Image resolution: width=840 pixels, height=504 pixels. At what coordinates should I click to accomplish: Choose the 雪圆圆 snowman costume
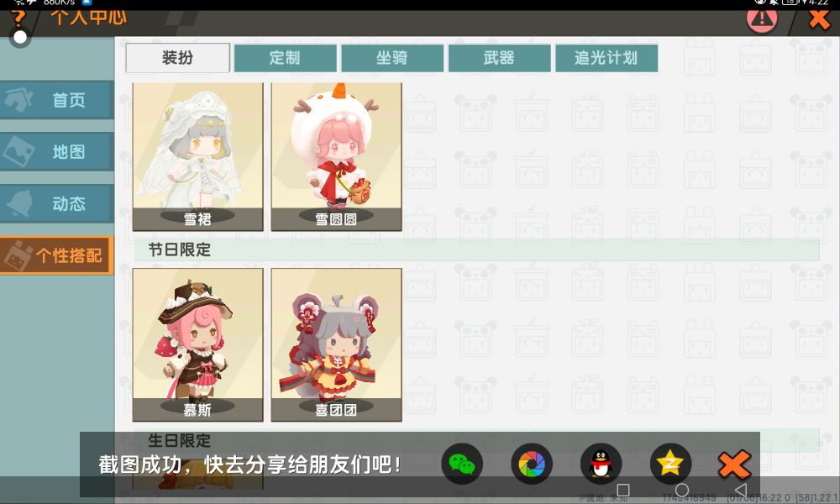337,156
